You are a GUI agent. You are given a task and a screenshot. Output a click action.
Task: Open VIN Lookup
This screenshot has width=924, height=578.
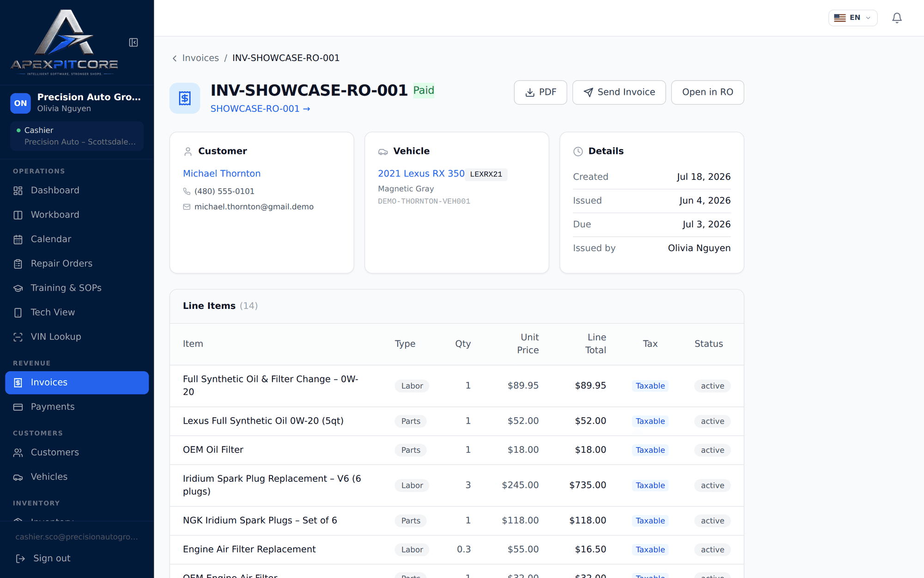pyautogui.click(x=77, y=337)
